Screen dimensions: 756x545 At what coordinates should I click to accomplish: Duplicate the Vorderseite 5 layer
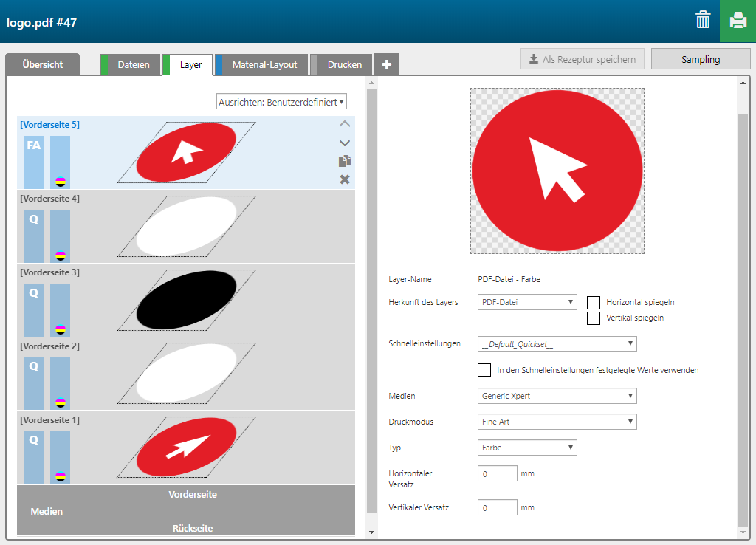pos(344,161)
